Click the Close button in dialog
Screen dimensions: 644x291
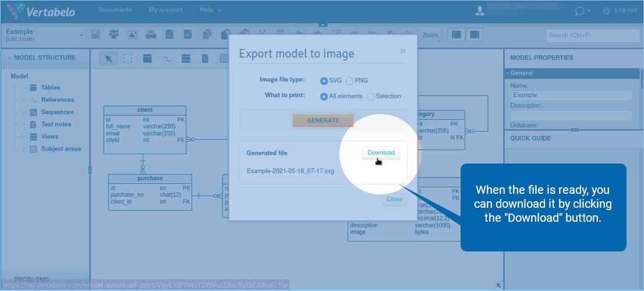pos(394,200)
